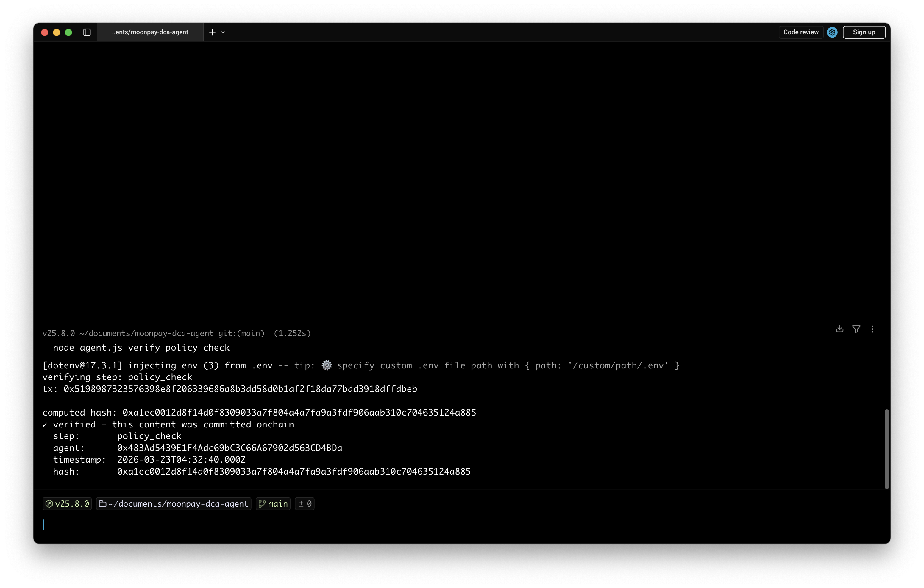Image resolution: width=924 pixels, height=588 pixels.
Task: Open a new terminal tab
Action: (x=212, y=32)
